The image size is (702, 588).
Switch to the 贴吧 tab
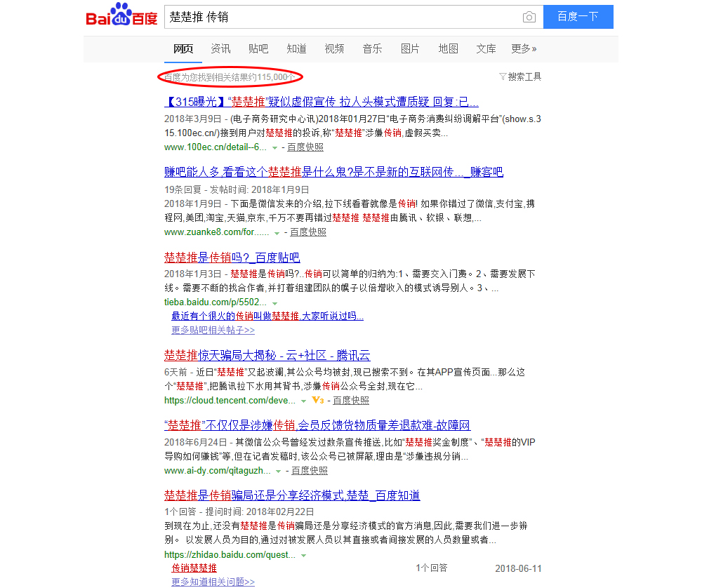coord(258,48)
